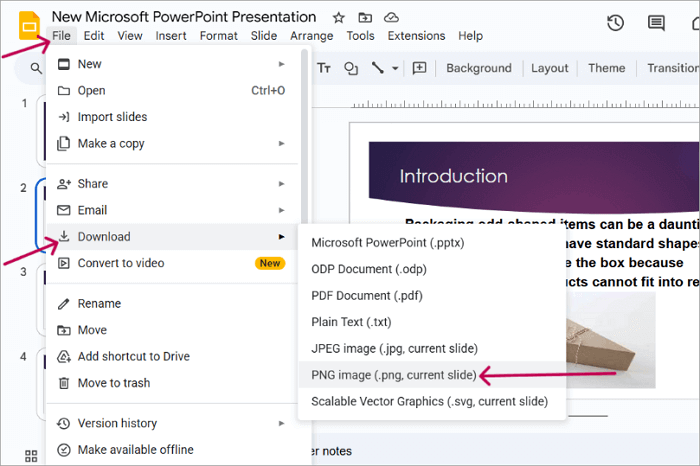
Task: Open the File menu
Action: (61, 36)
